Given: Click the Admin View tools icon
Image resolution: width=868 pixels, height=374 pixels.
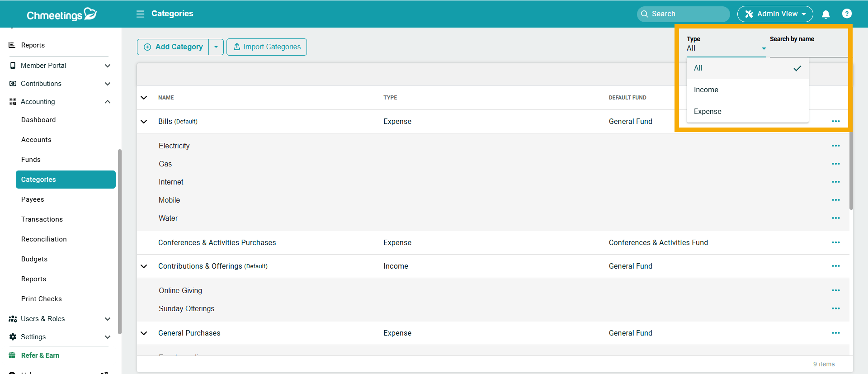Looking at the screenshot, I should (749, 14).
